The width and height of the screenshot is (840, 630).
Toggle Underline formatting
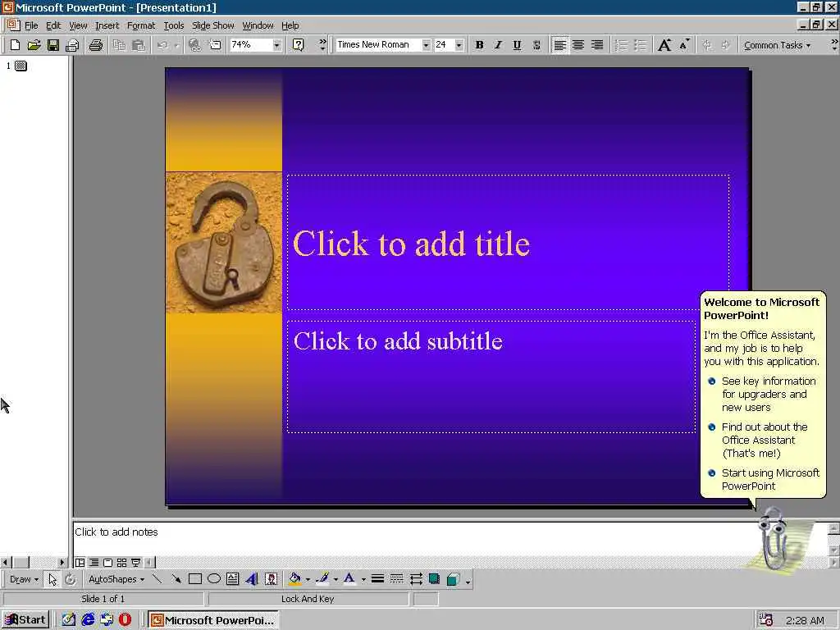coord(517,45)
